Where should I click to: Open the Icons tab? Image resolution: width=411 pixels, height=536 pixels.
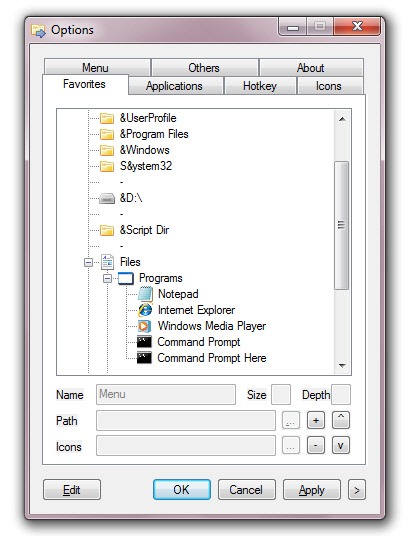click(x=330, y=85)
